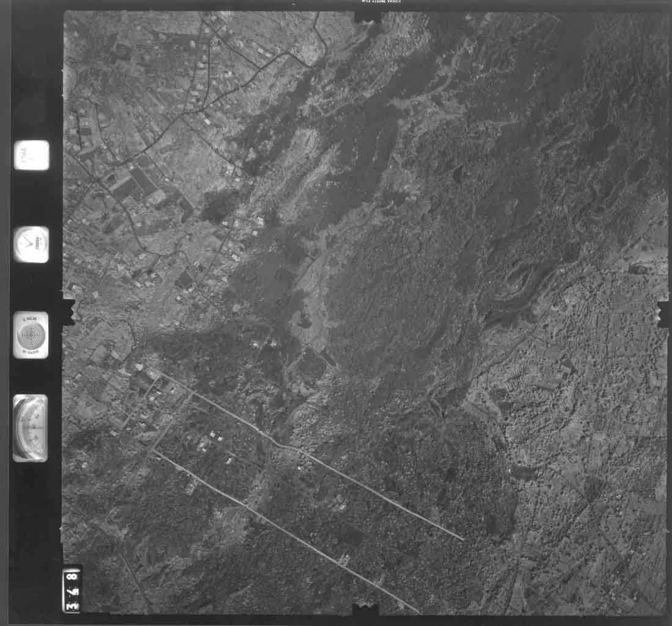Click the corner where the two parallel roads join
The width and height of the screenshot is (672, 626).
(154, 451)
